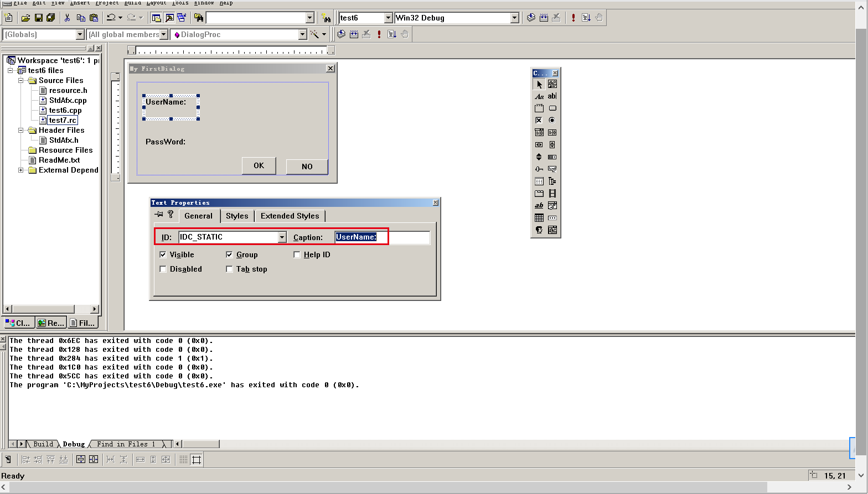Image resolution: width=868 pixels, height=494 pixels.
Task: Switch to the Extended Styles tab
Action: click(290, 216)
